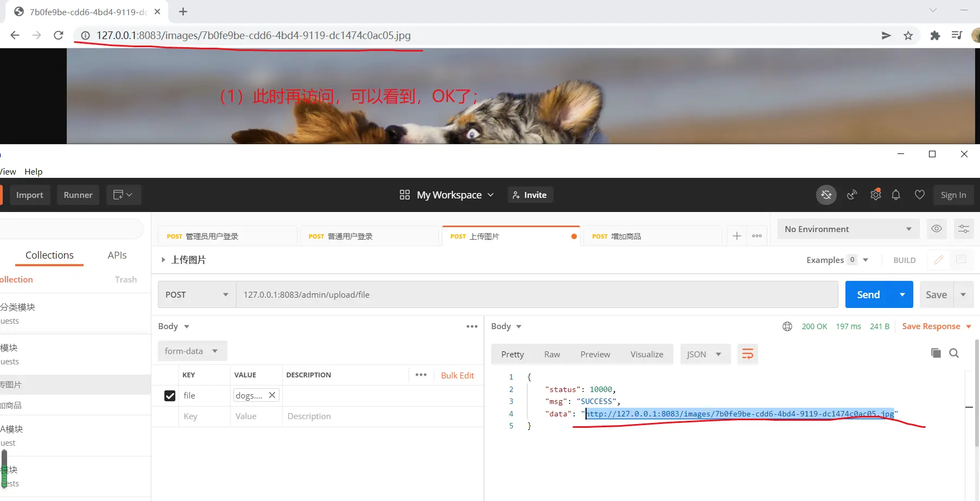
Task: Open the request Body section dropdown
Action: [x=174, y=326]
